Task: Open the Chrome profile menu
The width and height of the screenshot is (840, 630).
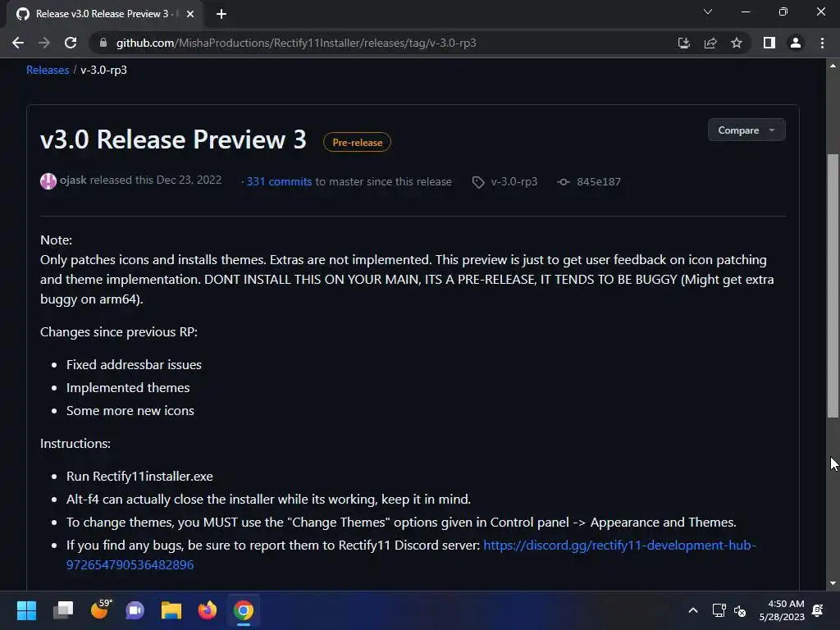Action: 796,43
